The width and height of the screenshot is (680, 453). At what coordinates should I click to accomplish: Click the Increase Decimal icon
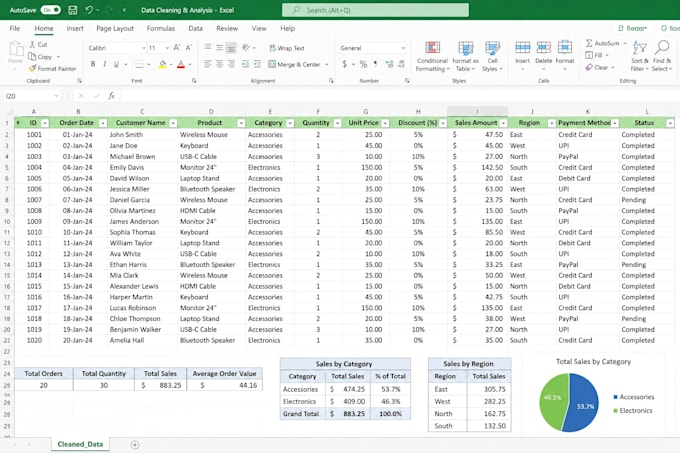[389, 64]
